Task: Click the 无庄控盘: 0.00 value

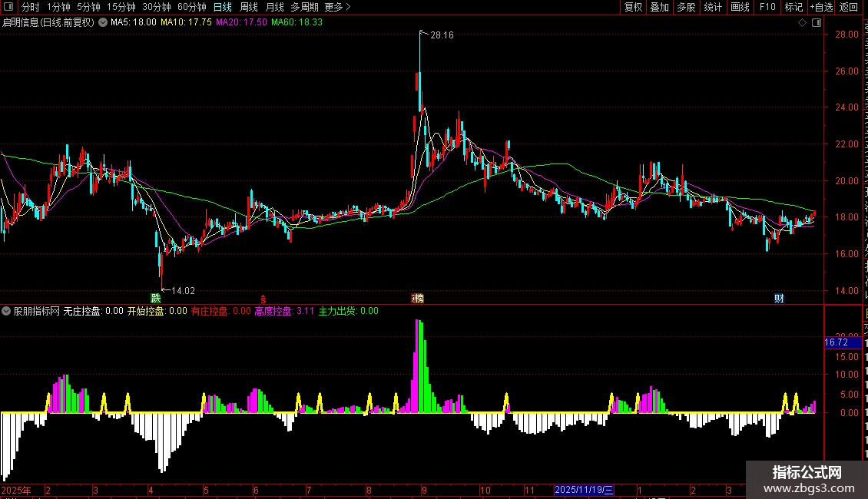Action: pos(93,311)
